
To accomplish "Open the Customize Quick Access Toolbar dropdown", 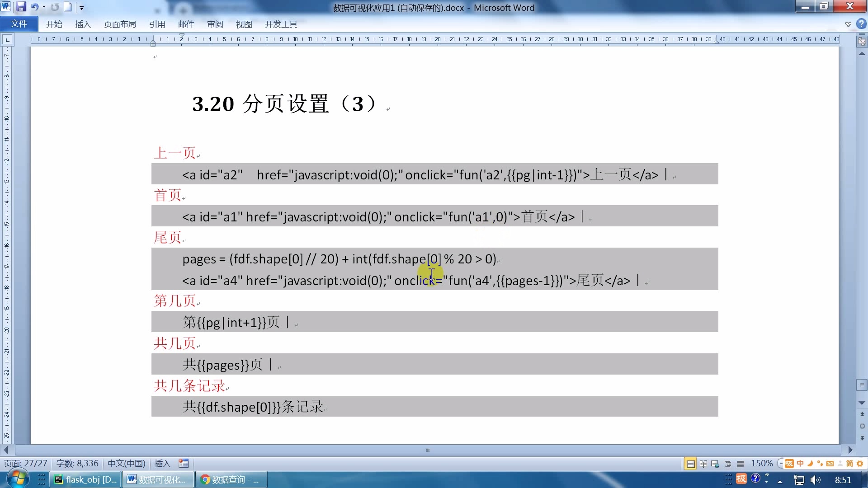I will pyautogui.click(x=81, y=8).
